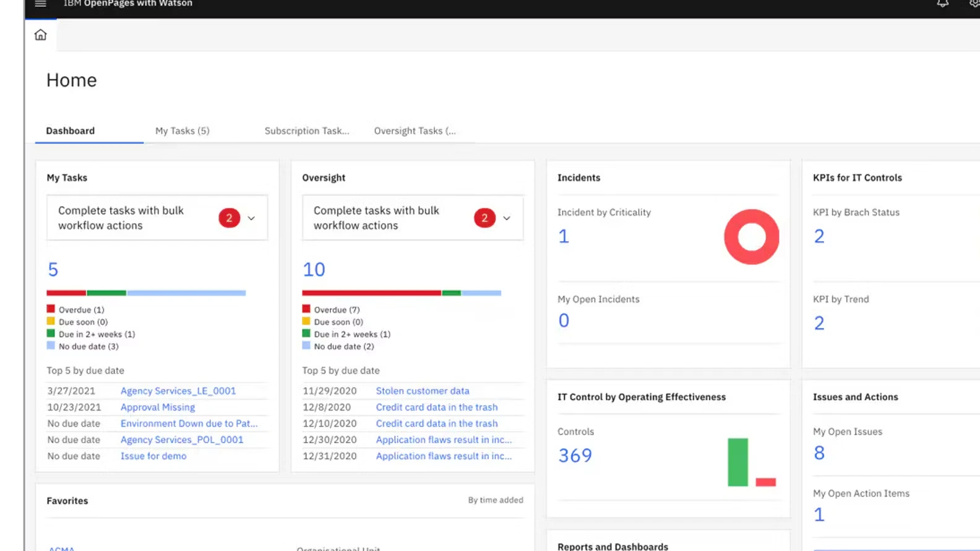This screenshot has height=551, width=980.
Task: Open Favorites 'By time added' sort option
Action: [x=495, y=500]
